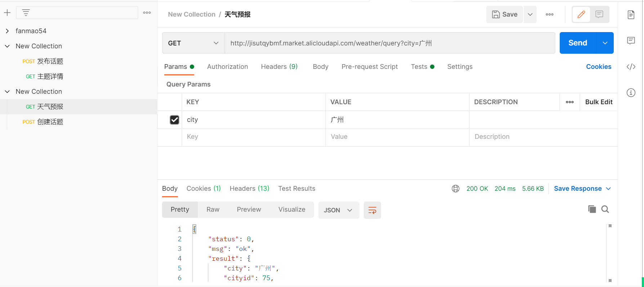Switch to Tests tab

(422, 67)
